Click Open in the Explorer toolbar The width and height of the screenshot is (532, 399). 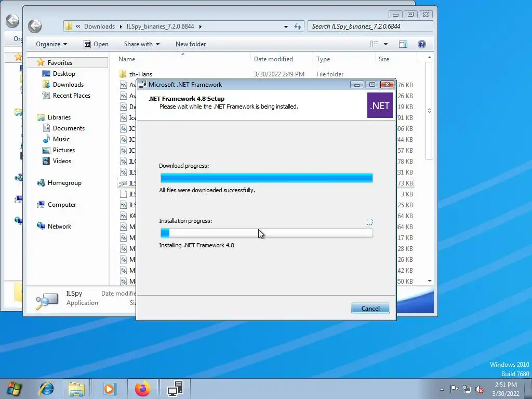[96, 44]
